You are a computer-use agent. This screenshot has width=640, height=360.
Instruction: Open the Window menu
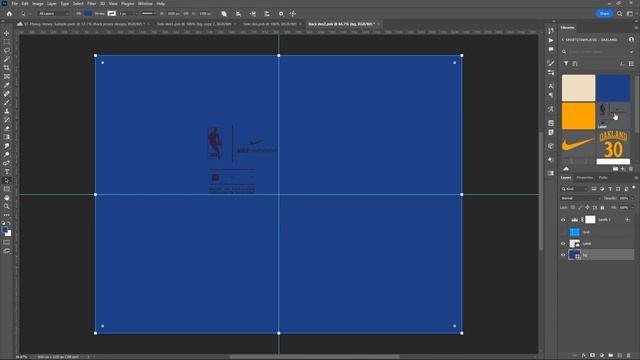pos(145,4)
